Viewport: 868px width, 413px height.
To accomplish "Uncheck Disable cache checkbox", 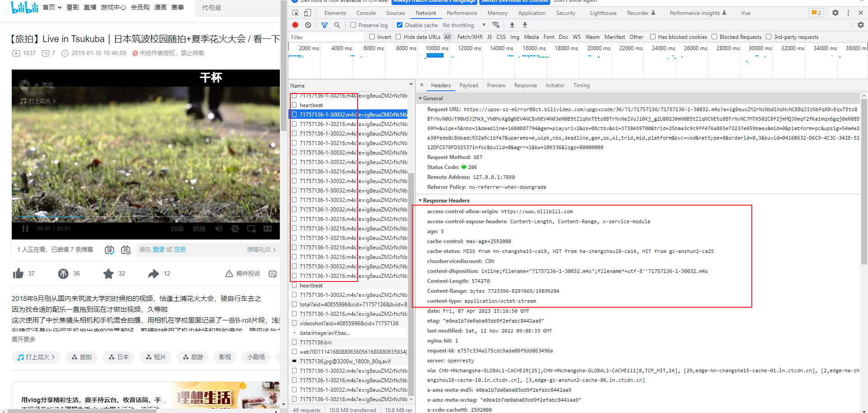I will pos(400,25).
